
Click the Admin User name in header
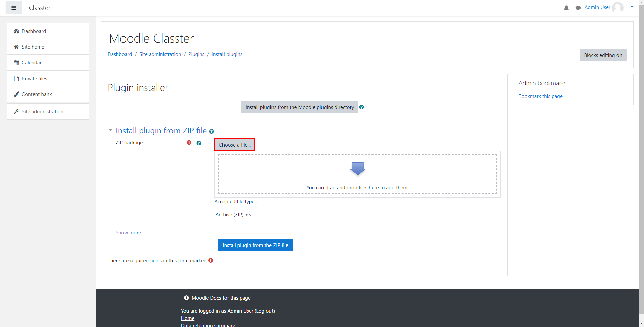[x=597, y=7]
